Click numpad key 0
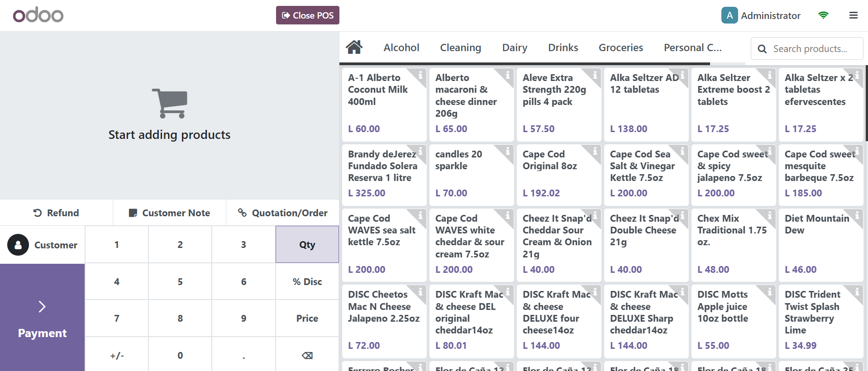 point(180,355)
